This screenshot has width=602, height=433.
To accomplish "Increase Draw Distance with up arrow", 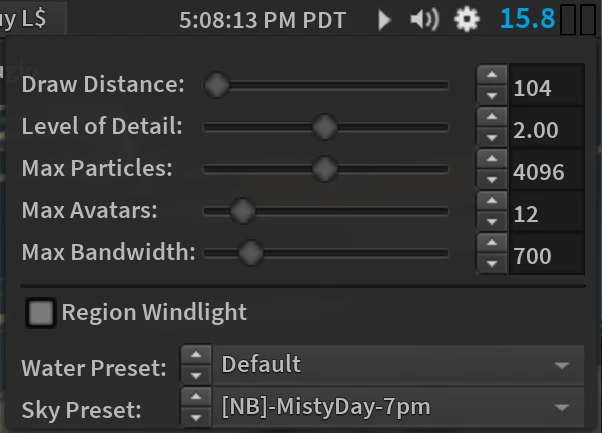I will pyautogui.click(x=491, y=76).
